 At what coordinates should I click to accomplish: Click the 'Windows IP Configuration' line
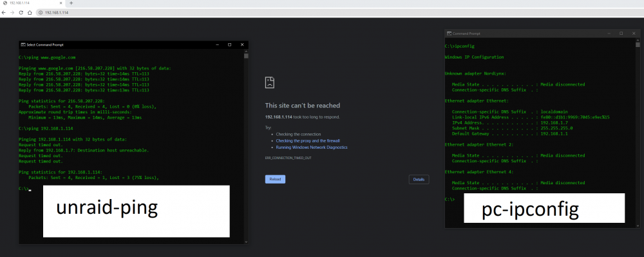click(474, 57)
